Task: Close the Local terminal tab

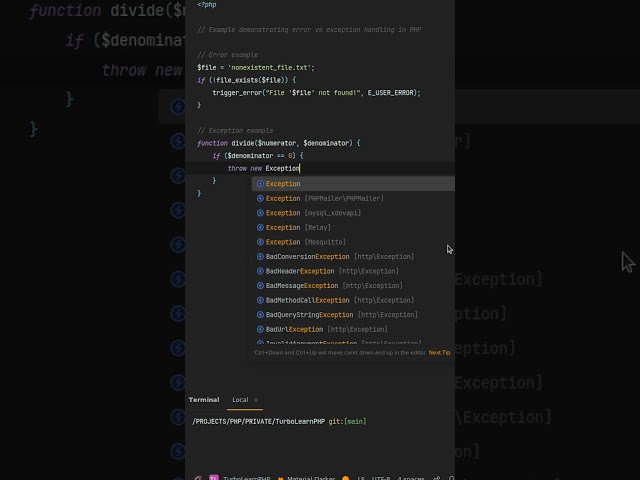Action: click(x=256, y=400)
